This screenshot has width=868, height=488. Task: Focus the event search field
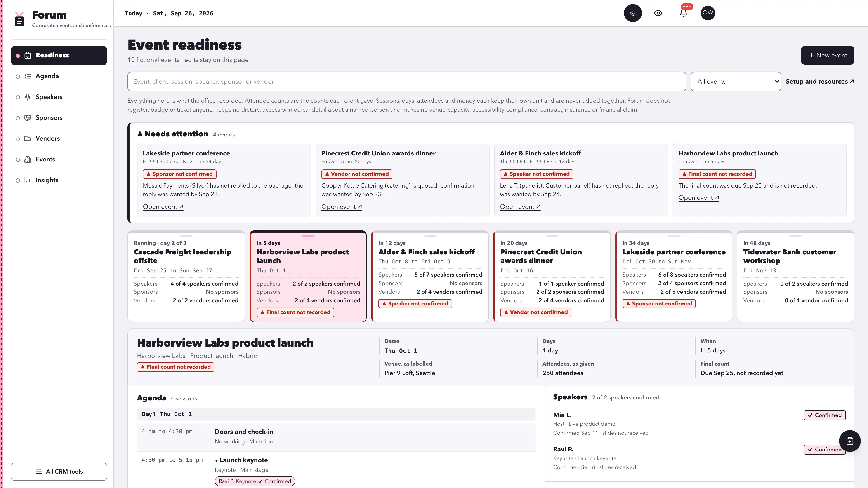point(406,82)
